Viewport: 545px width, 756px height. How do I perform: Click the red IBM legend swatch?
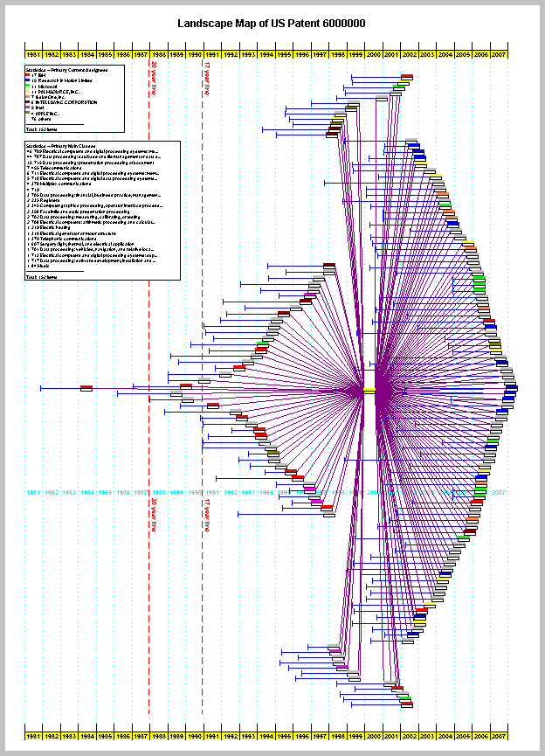coord(28,75)
